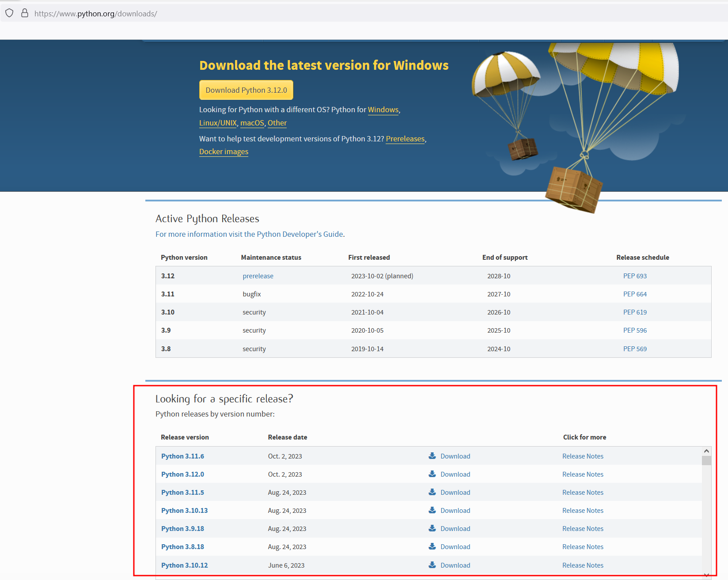Open PEP 664 release schedule

[x=635, y=294]
